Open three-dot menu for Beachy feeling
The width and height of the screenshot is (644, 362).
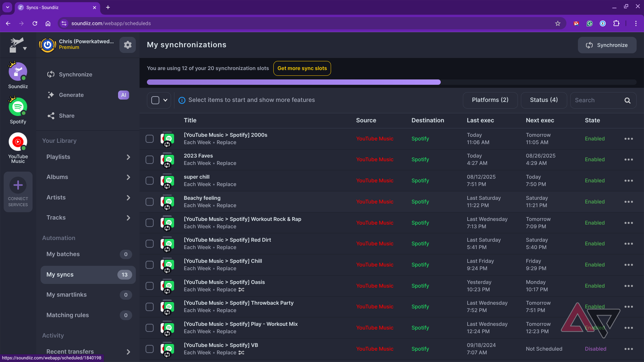[x=628, y=202]
